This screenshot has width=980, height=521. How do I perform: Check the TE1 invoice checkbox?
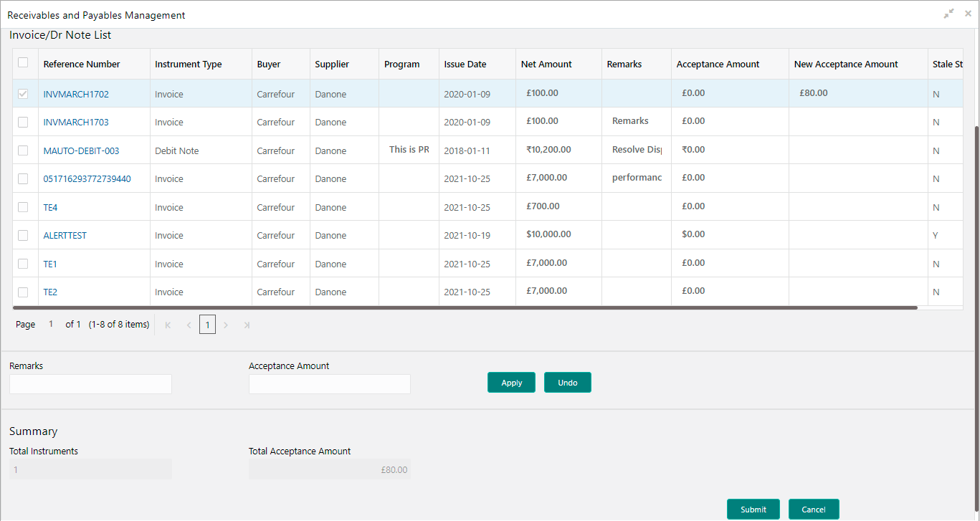23,264
